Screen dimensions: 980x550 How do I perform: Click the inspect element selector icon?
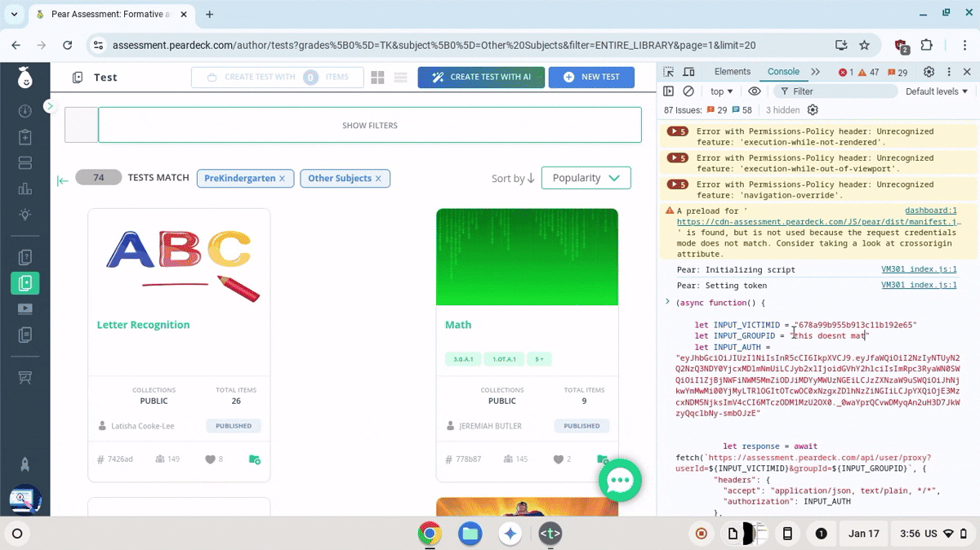(669, 72)
